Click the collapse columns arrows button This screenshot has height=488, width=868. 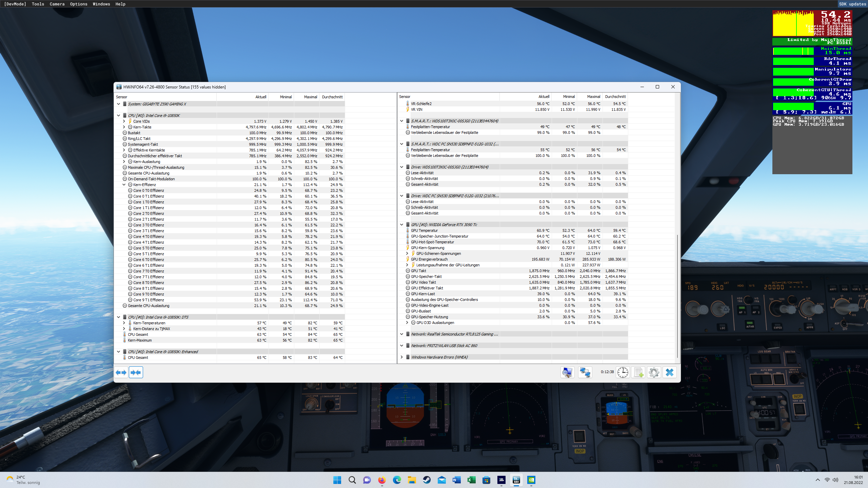[x=136, y=372]
